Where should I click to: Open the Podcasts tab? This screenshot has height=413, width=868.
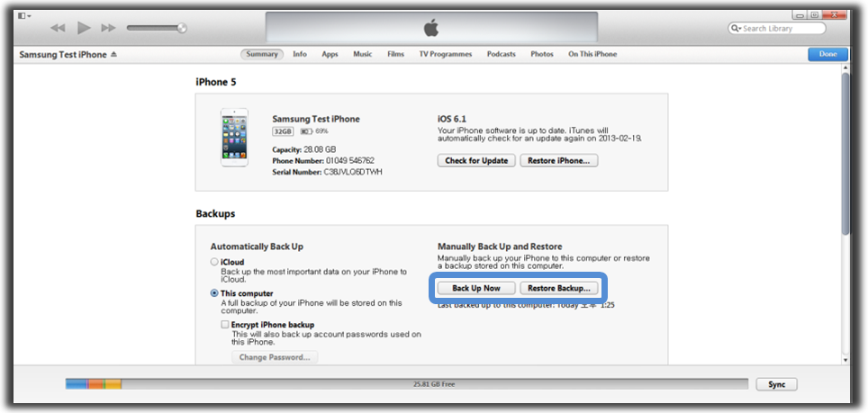pyautogui.click(x=501, y=54)
